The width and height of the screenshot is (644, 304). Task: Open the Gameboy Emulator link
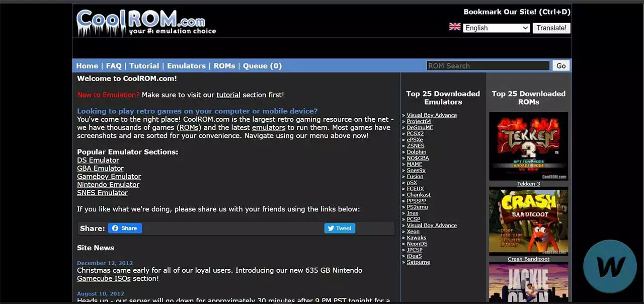109,176
